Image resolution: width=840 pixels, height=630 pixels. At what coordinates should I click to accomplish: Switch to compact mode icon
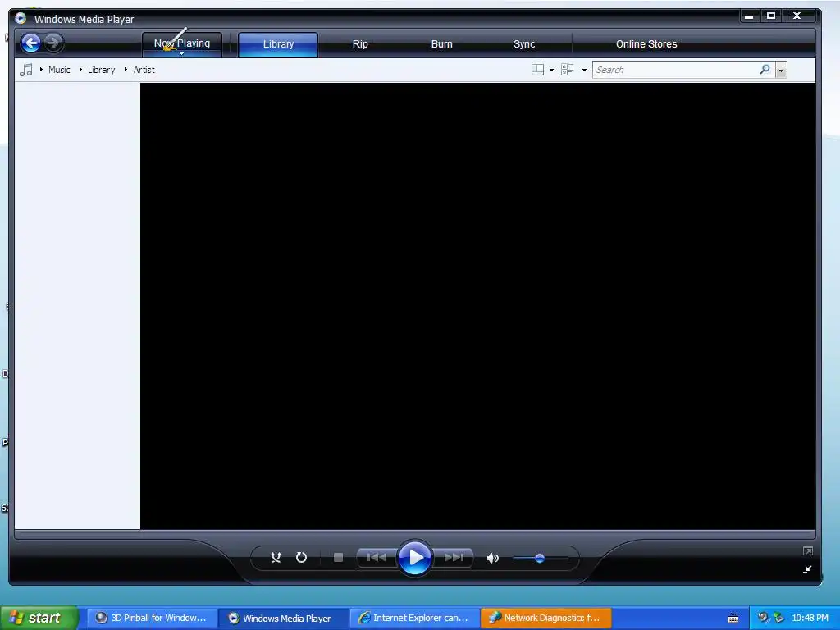[x=807, y=569]
